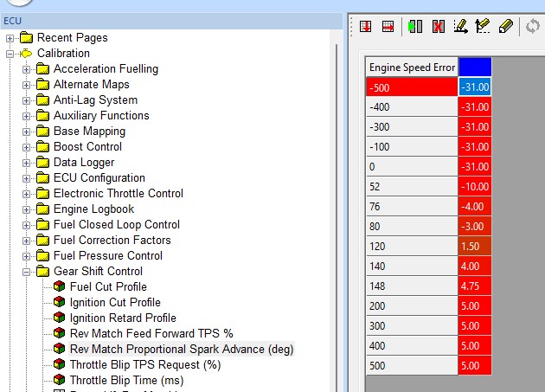The width and height of the screenshot is (545, 392).
Task: Click the table icon with red down arrow
Action: point(365,27)
